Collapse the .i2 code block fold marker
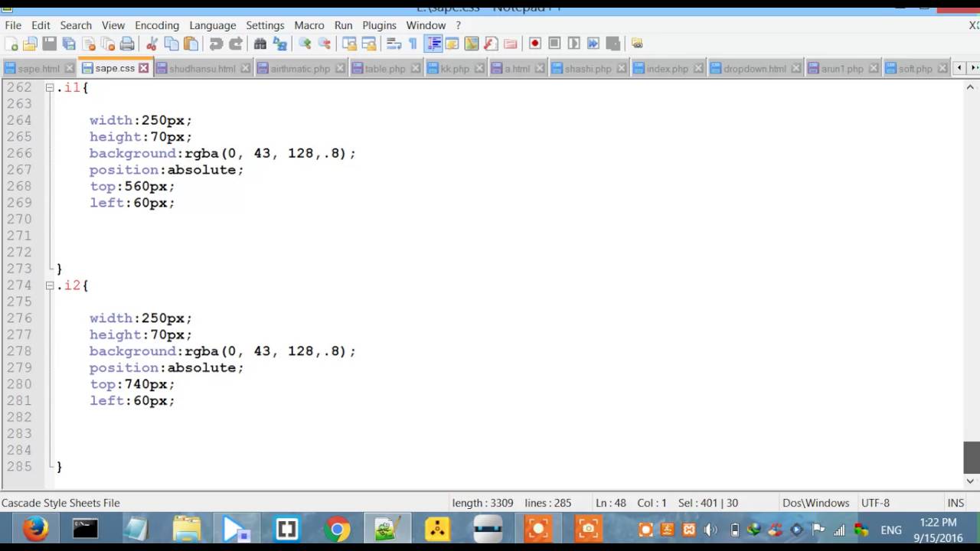The image size is (980, 551). point(49,285)
